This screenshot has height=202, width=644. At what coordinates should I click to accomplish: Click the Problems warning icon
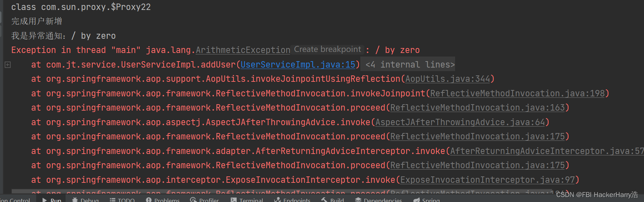pos(149,200)
